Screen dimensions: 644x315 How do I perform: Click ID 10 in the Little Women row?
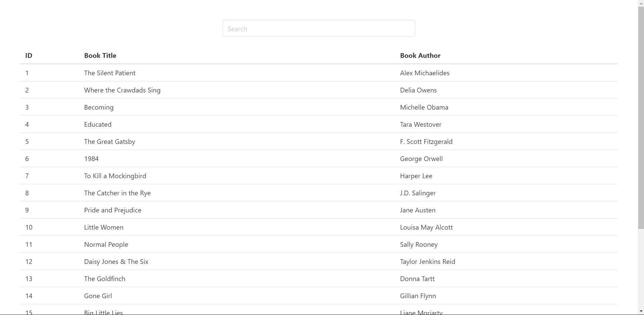(x=29, y=227)
